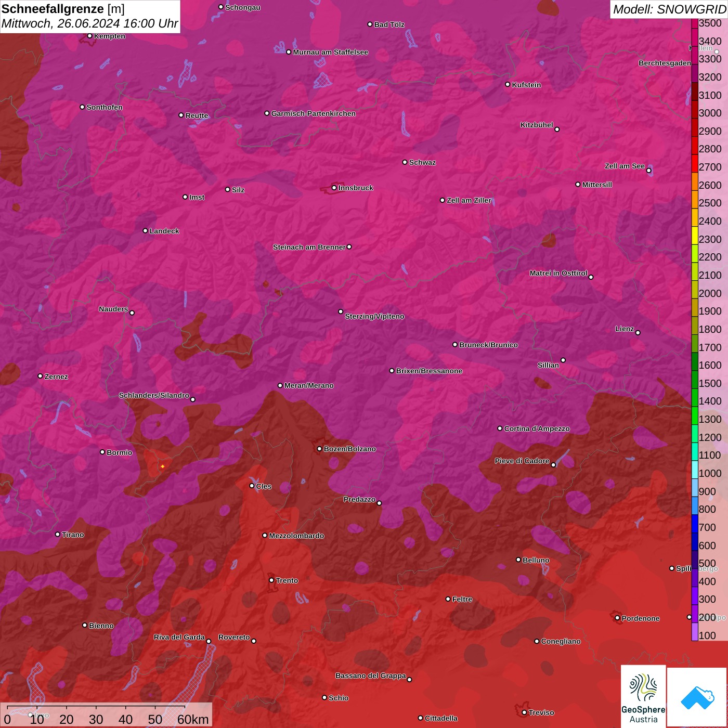Click the Nauders label
Screen dimensions: 728x728
pos(113,309)
